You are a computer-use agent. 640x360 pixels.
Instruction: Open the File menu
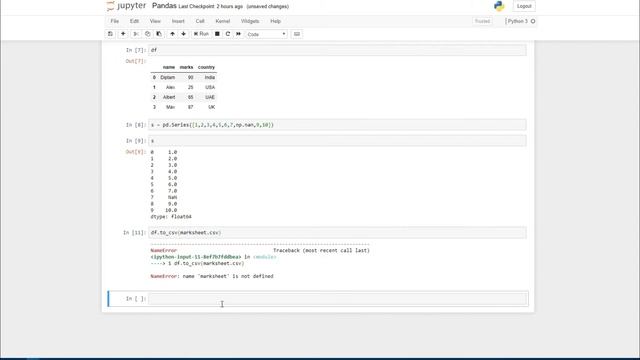[x=115, y=21]
